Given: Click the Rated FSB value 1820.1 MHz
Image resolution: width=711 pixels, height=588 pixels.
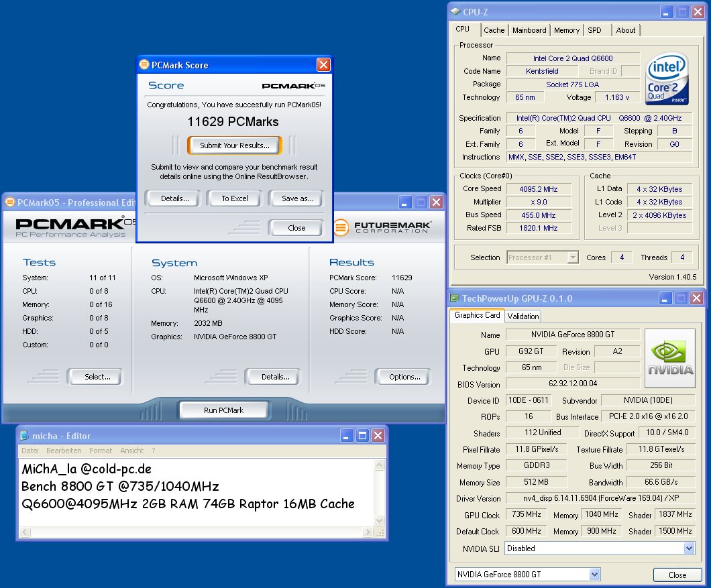Looking at the screenshot, I should [538, 228].
